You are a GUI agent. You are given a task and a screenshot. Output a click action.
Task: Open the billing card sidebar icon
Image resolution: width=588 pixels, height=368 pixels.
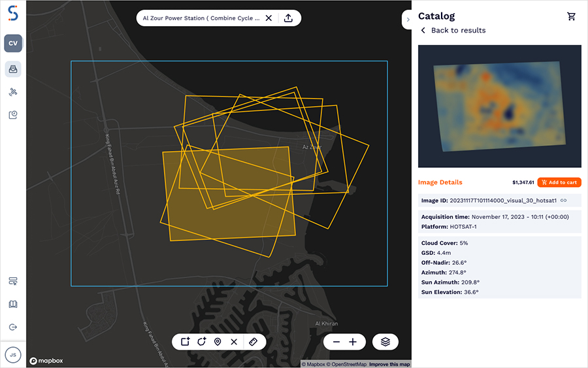pos(13,281)
